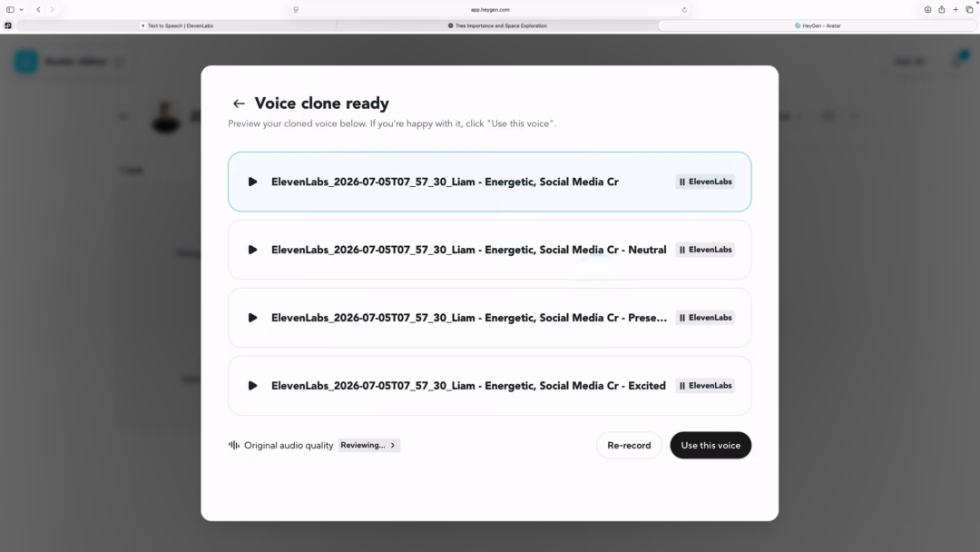980x552 pixels.
Task: Switch to HeyGen - Avatar tab
Action: [x=818, y=25]
